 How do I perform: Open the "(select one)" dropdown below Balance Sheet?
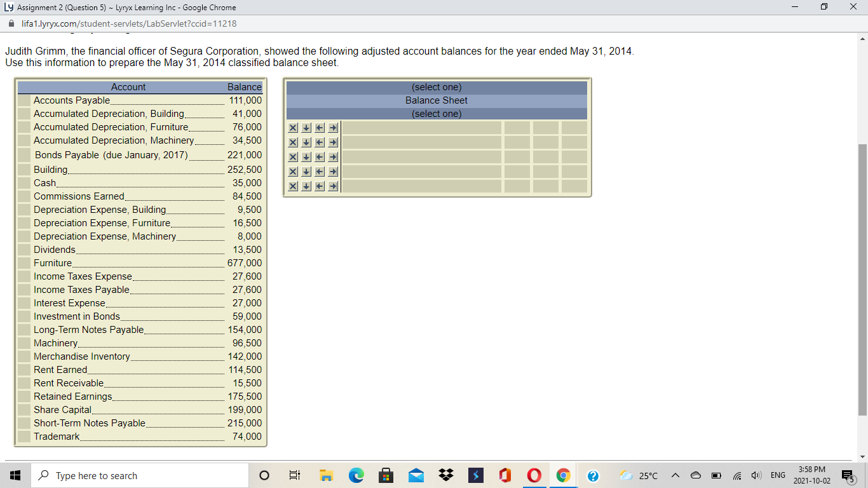click(x=437, y=113)
